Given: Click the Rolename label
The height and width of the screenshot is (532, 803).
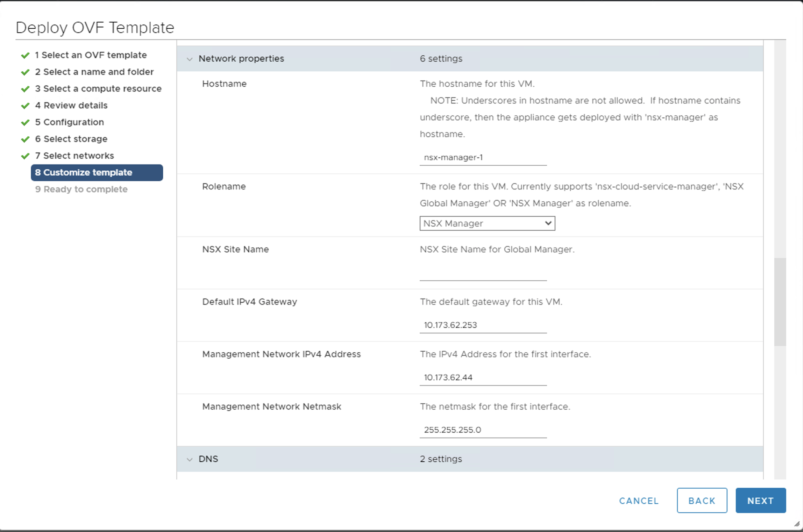Looking at the screenshot, I should point(224,187).
